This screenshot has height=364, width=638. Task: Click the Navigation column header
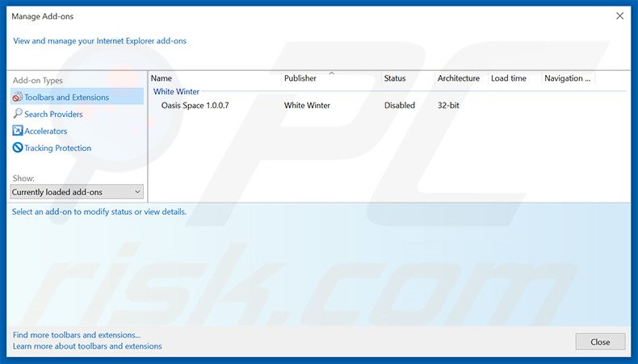pos(568,78)
